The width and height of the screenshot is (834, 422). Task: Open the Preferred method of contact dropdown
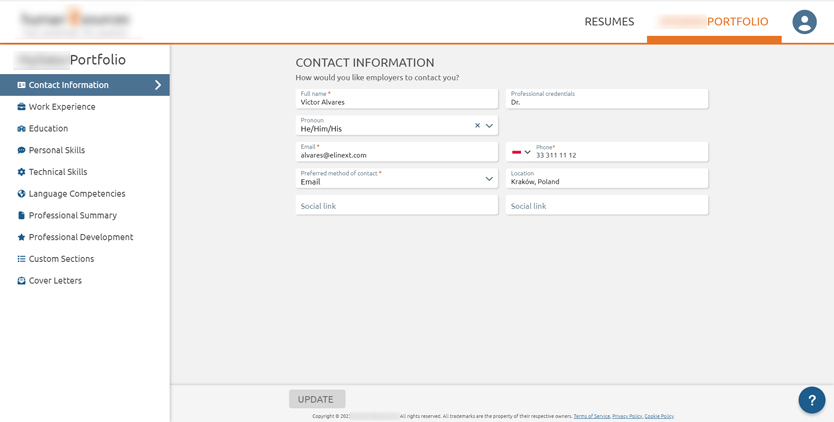point(489,179)
